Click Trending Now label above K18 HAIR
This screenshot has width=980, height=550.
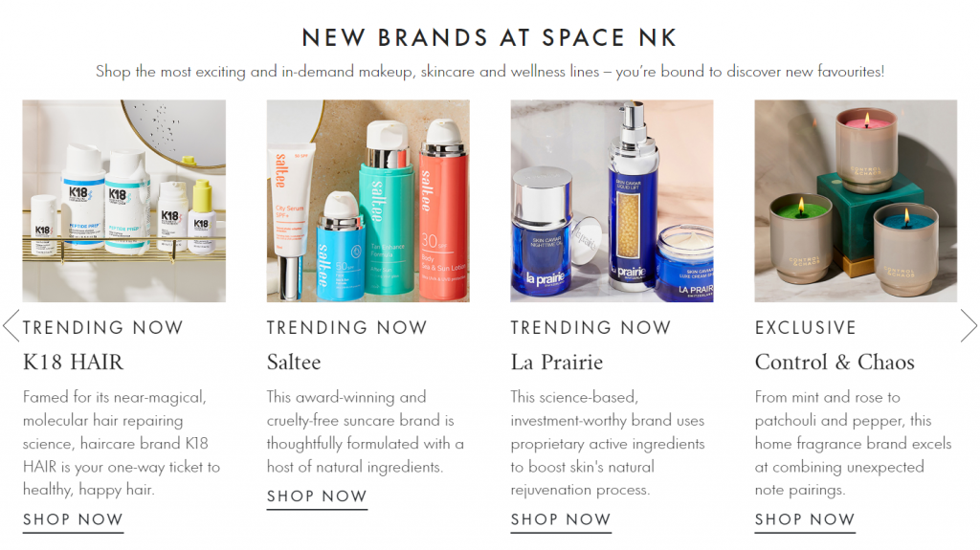[x=103, y=327]
